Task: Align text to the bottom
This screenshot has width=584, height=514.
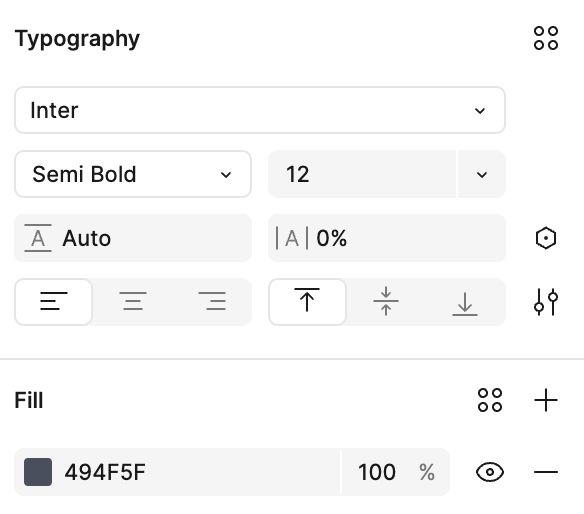Action: [x=465, y=302]
